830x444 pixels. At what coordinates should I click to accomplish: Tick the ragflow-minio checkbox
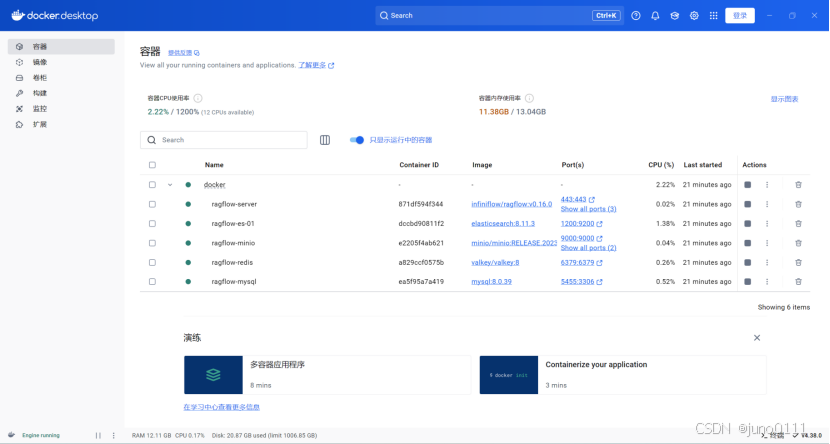click(152, 243)
